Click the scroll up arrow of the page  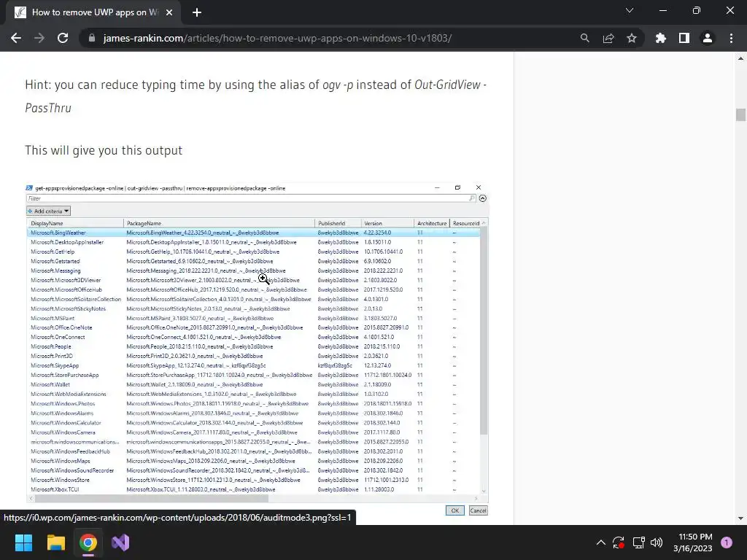740,58
